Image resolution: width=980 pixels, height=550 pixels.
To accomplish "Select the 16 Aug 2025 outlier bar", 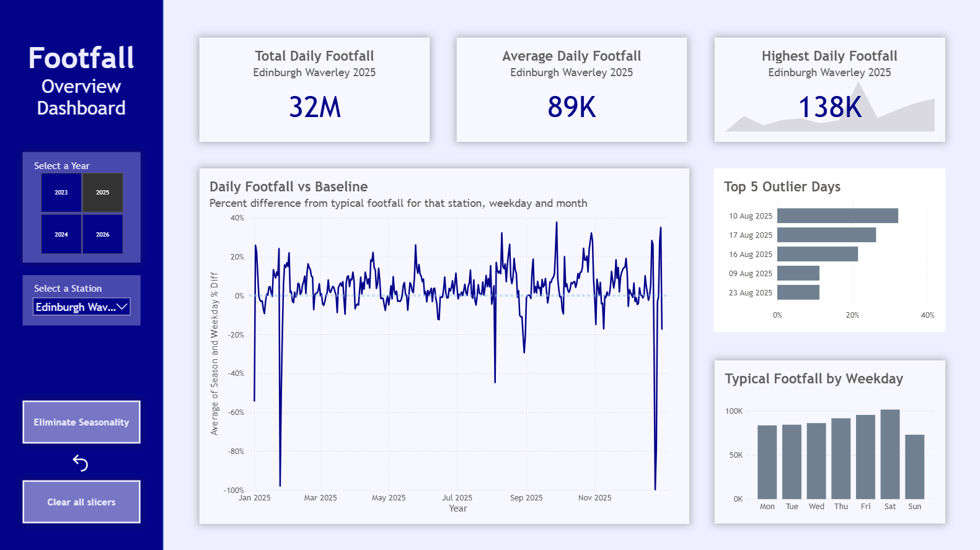I will click(817, 254).
